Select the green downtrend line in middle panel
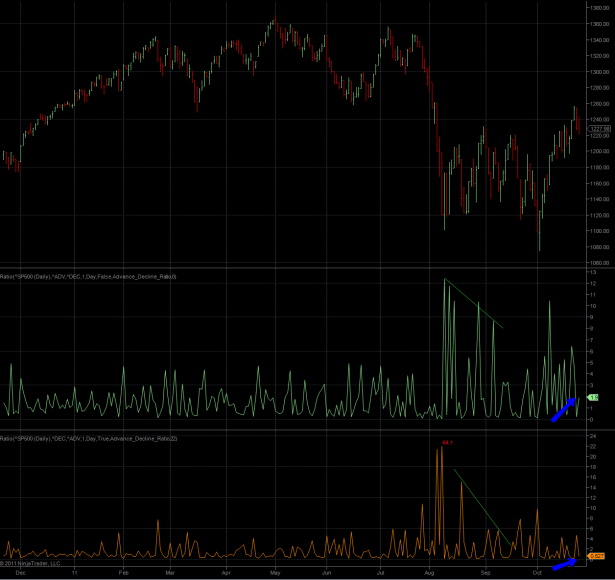615x580 pixels. (473, 304)
